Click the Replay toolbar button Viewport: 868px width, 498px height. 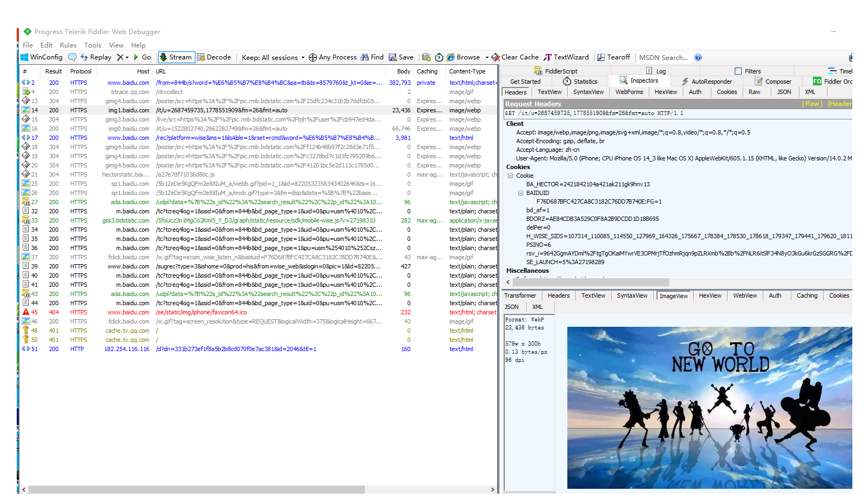click(96, 57)
